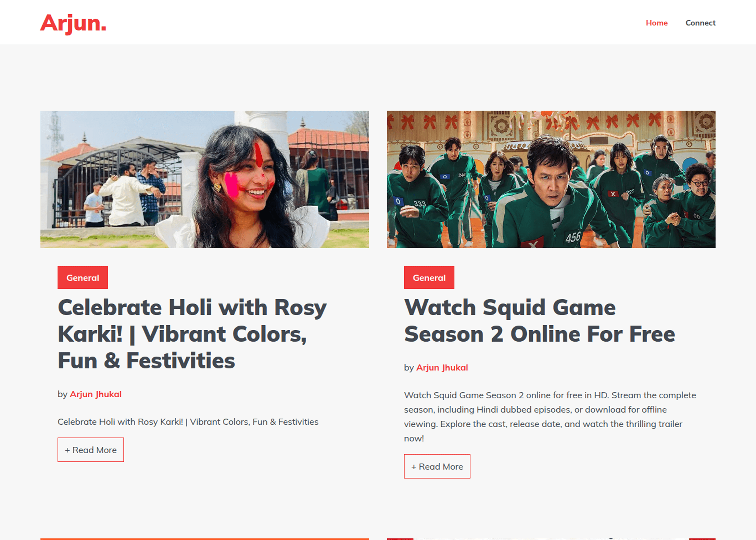
Task: Select the General tag on the Holi post
Action: coord(82,278)
